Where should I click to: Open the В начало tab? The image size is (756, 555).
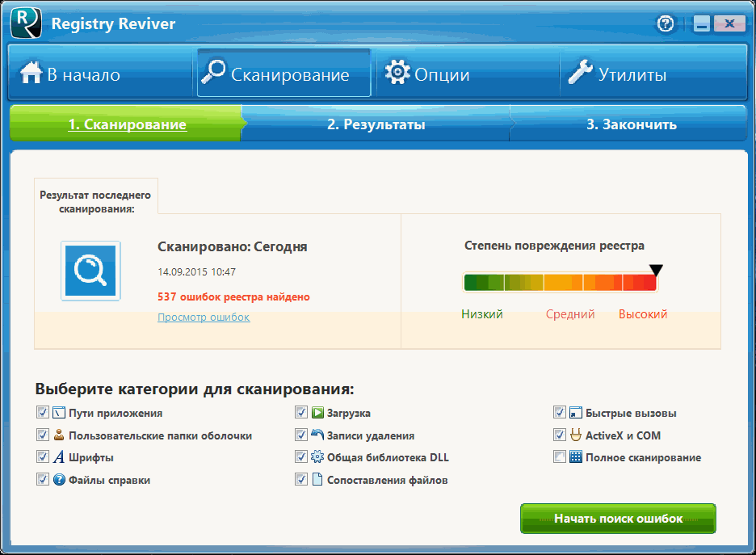(100, 74)
